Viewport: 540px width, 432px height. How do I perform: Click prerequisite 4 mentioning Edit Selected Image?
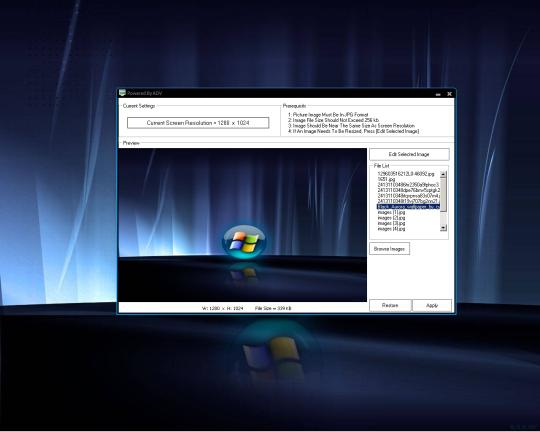point(353,131)
